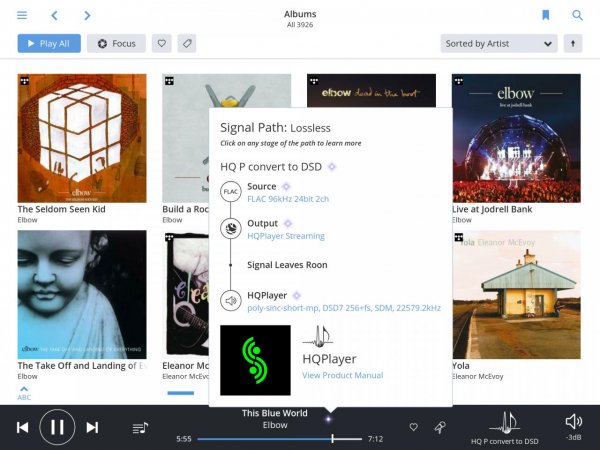Screen dimensions: 600x450
Task: Open the View Product Manual link
Action: click(342, 375)
